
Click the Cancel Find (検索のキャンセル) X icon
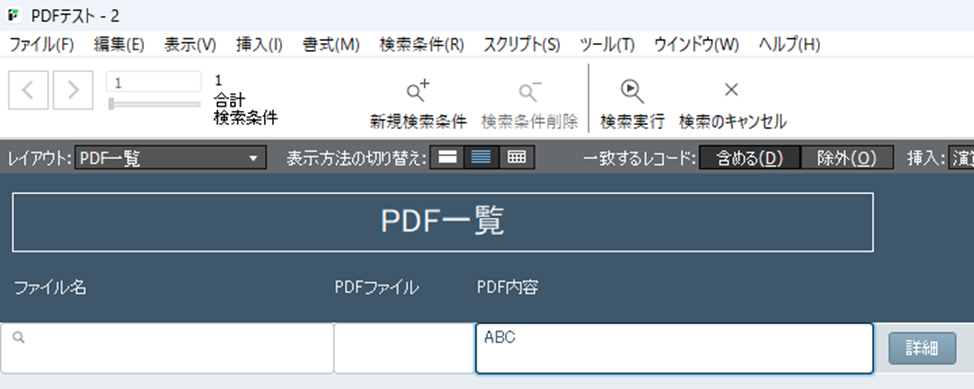tap(732, 90)
